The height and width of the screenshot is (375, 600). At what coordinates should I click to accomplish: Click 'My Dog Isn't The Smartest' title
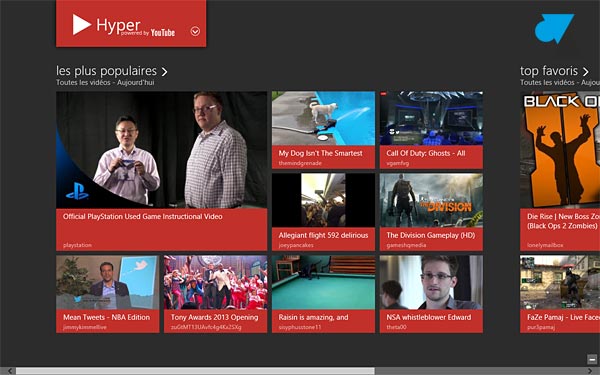pos(321,153)
